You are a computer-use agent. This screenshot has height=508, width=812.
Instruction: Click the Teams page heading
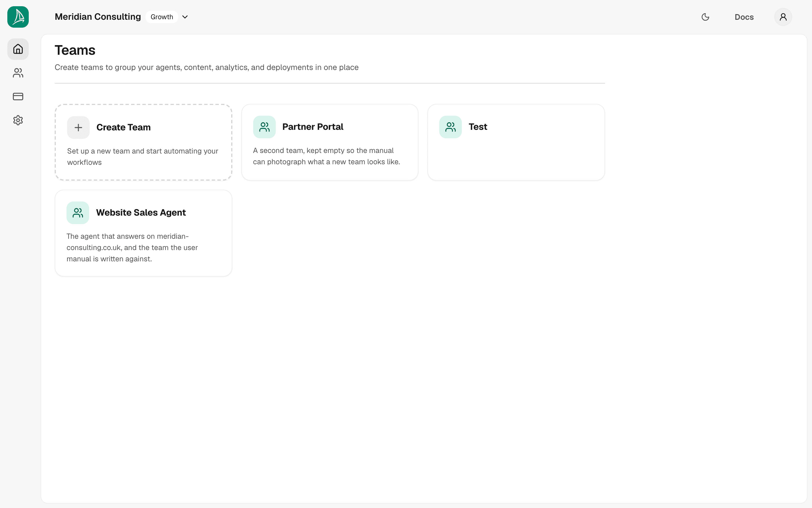coord(75,51)
